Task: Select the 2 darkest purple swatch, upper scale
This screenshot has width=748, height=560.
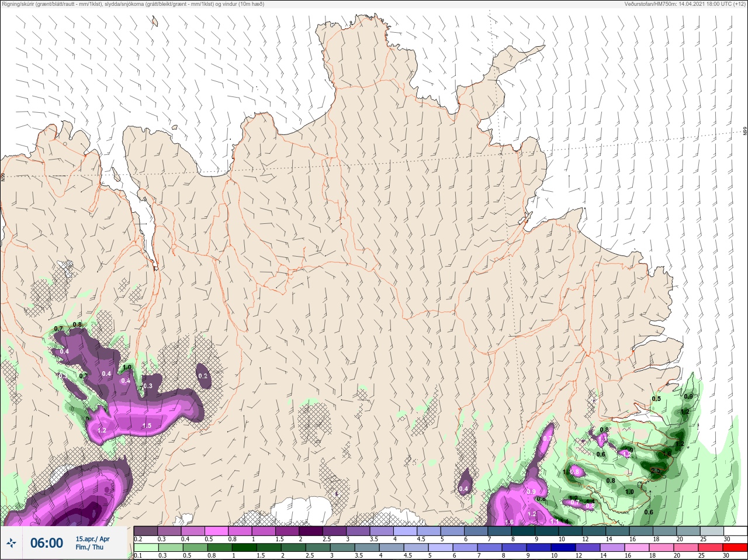Action: point(310,531)
